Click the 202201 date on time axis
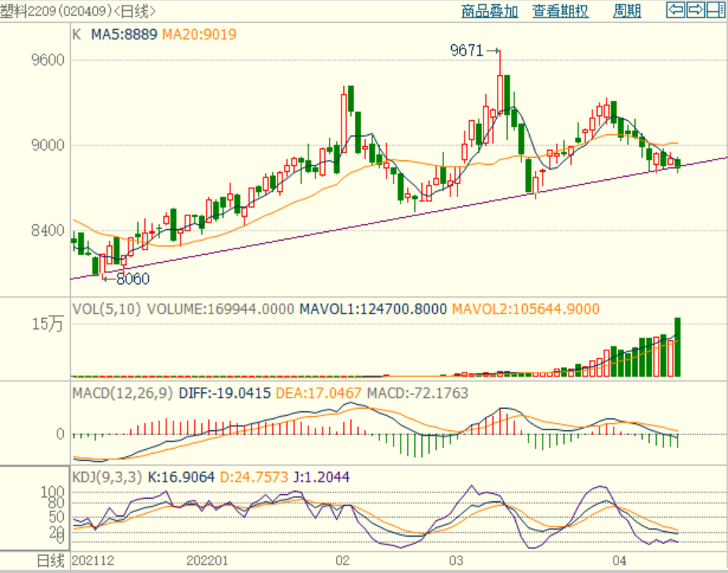 [207, 560]
